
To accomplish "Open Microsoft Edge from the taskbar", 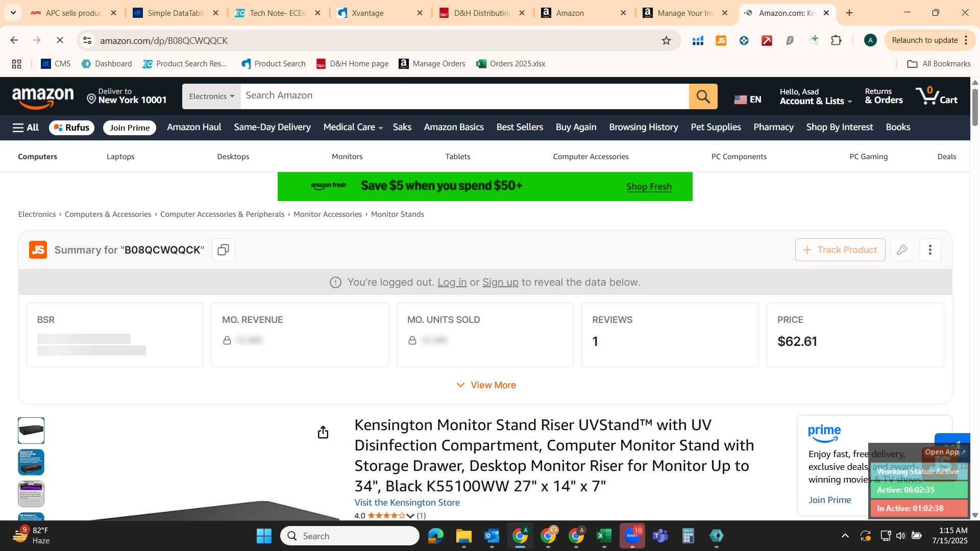I will (x=435, y=536).
